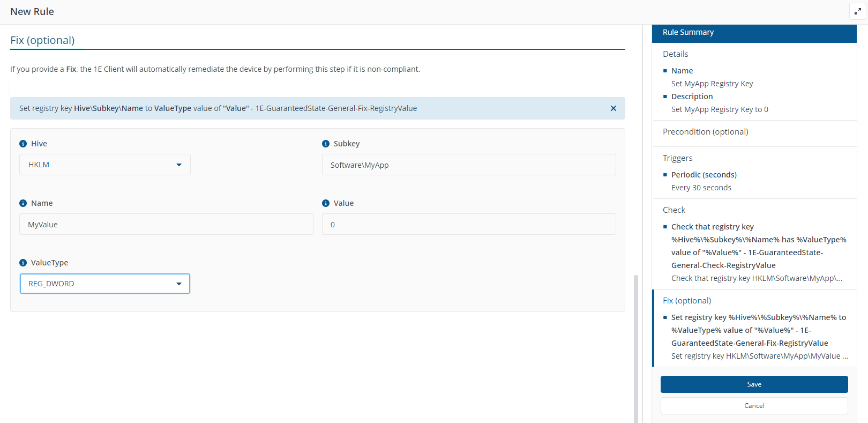This screenshot has width=868, height=423.
Task: Click the Subkey field containing Software\MyApp
Action: click(x=469, y=165)
